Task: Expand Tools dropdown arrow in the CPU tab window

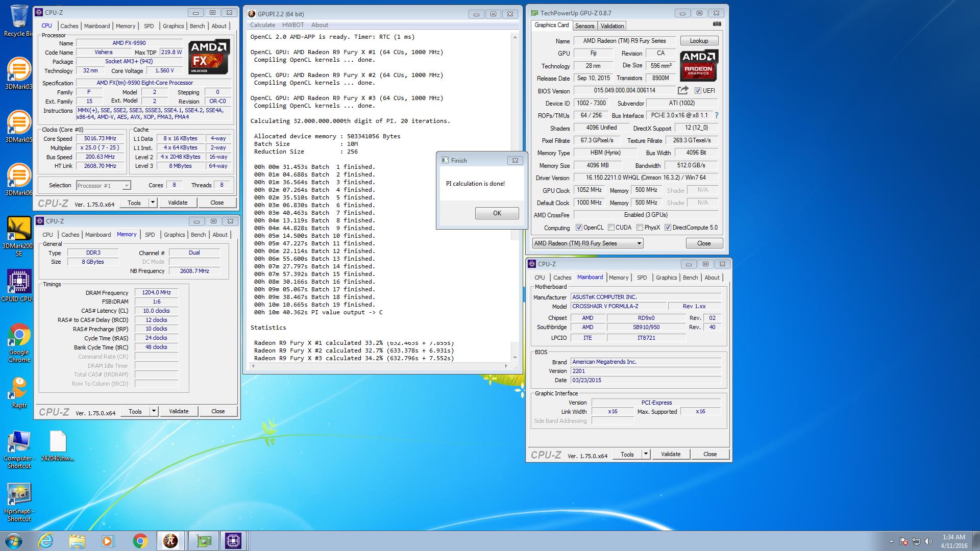Action: click(x=153, y=203)
